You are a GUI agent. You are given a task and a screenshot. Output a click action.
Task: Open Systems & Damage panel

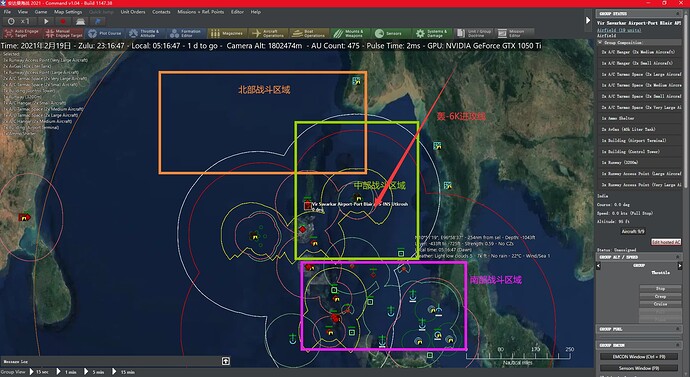tap(430, 33)
